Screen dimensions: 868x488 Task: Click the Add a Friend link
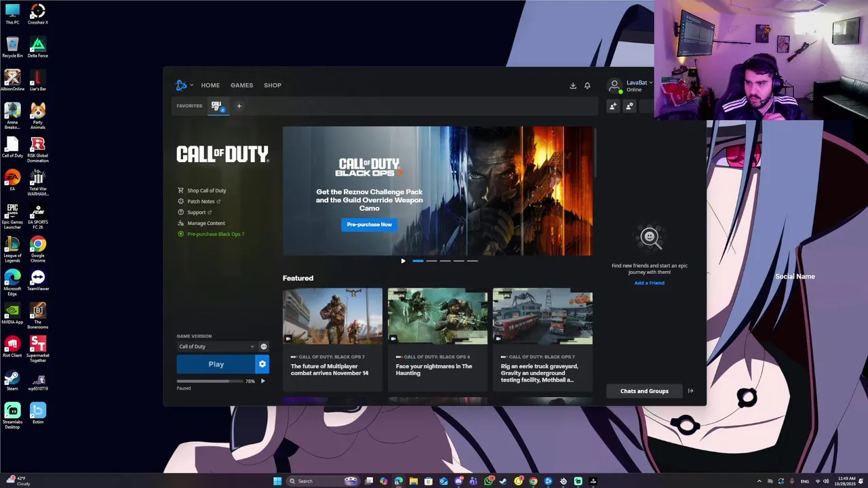(649, 283)
